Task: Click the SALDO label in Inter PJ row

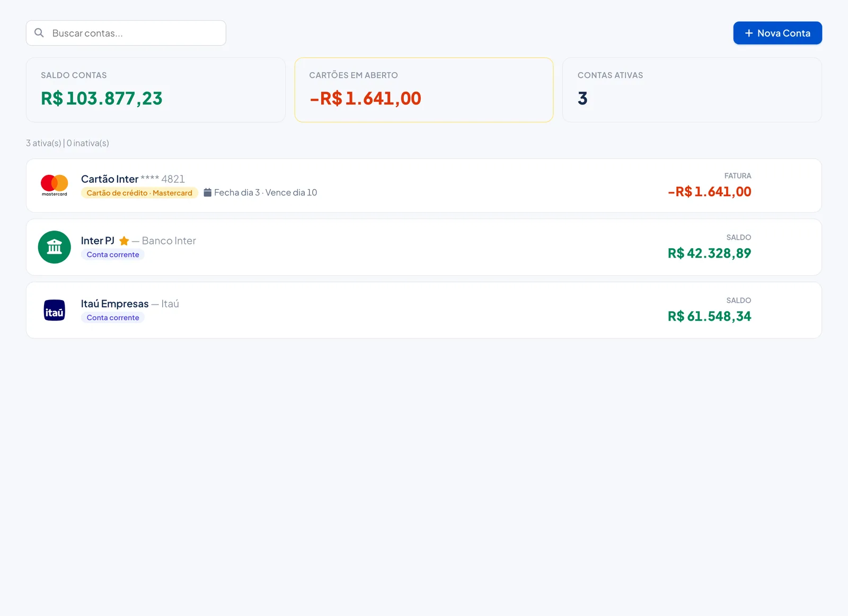Action: (x=739, y=237)
